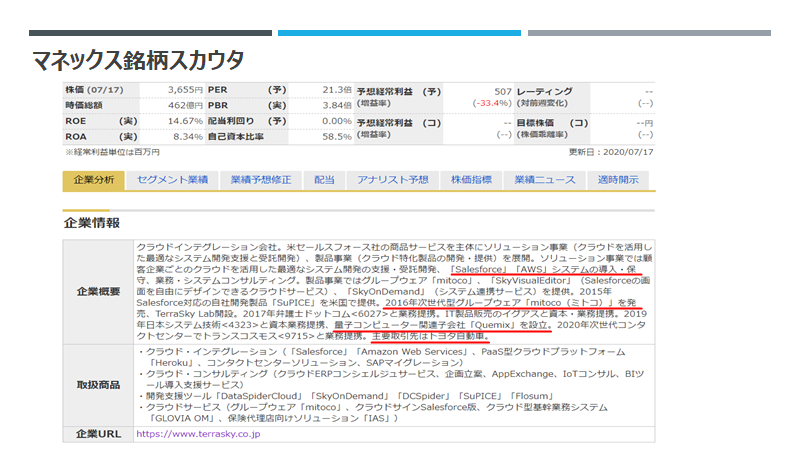Click the ROA value 8.34%
800x450 pixels.
coord(188,137)
